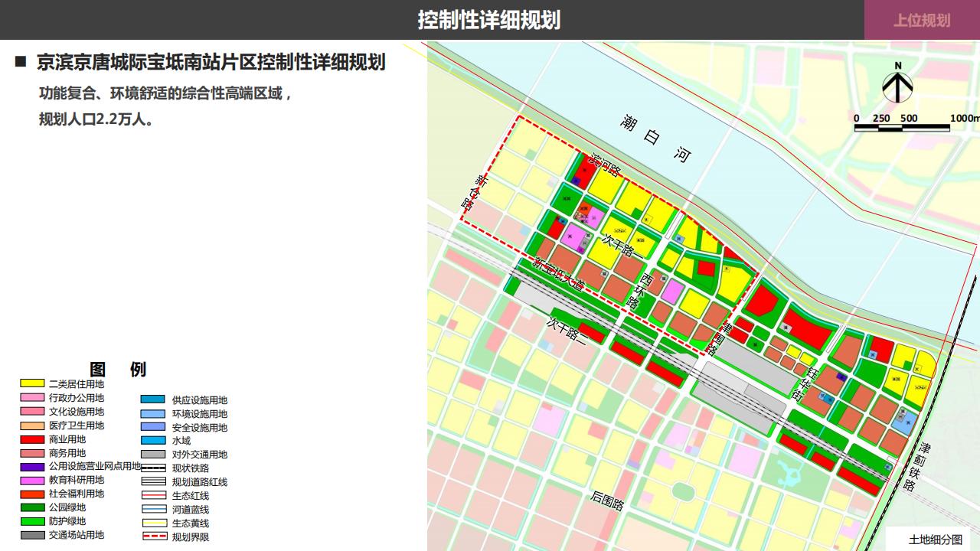Image resolution: width=980 pixels, height=551 pixels.
Task: Click the 规划界限 legend label
Action: [191, 537]
